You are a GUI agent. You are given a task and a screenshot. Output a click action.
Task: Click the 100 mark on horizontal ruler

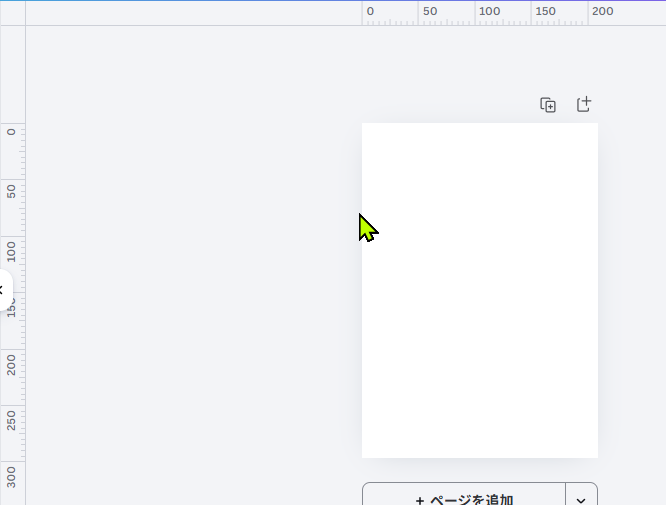point(489,11)
